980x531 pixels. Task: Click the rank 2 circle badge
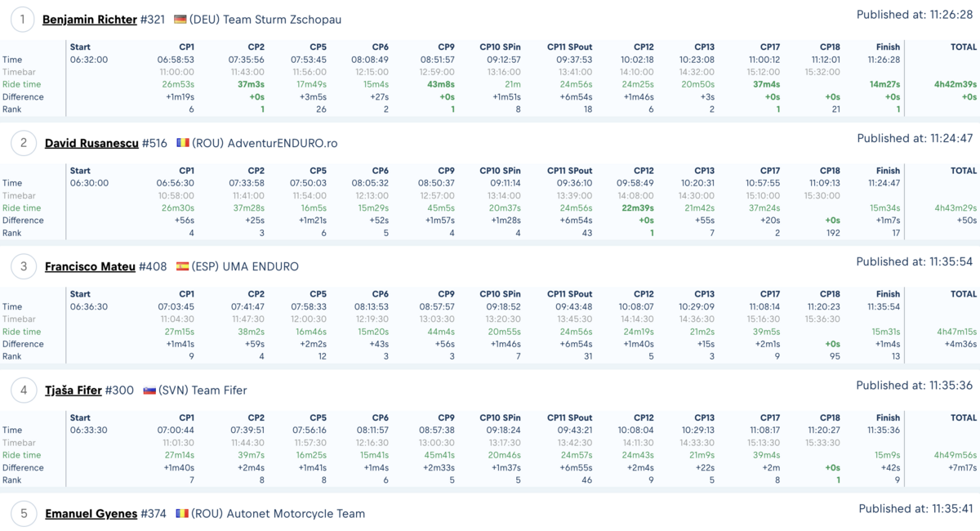[23, 143]
